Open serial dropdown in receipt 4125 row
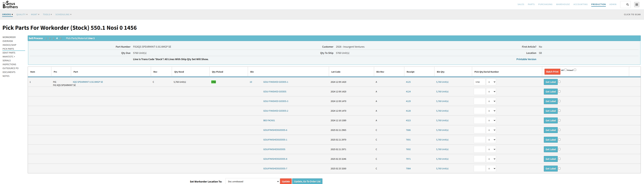Image resolution: width=644 pixels, height=184 pixels. pyautogui.click(x=491, y=82)
